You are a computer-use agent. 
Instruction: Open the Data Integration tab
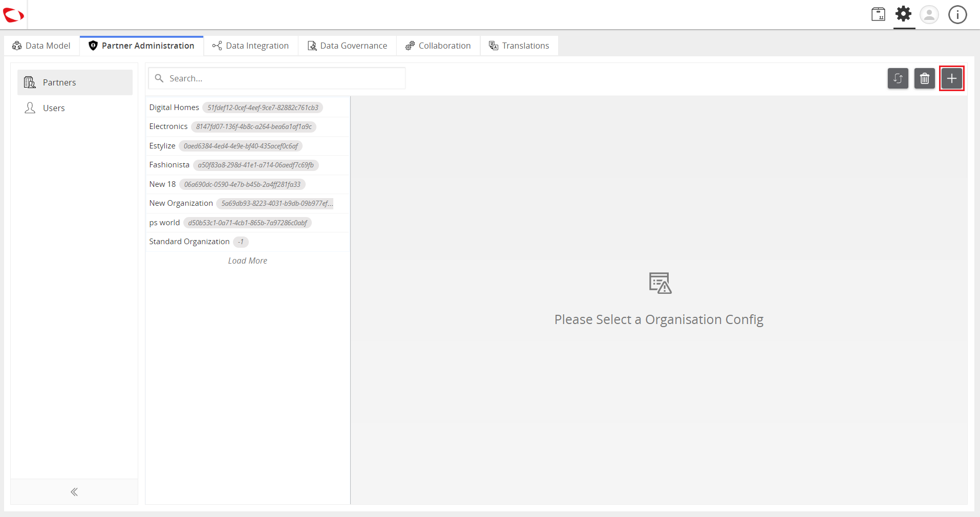tap(251, 46)
